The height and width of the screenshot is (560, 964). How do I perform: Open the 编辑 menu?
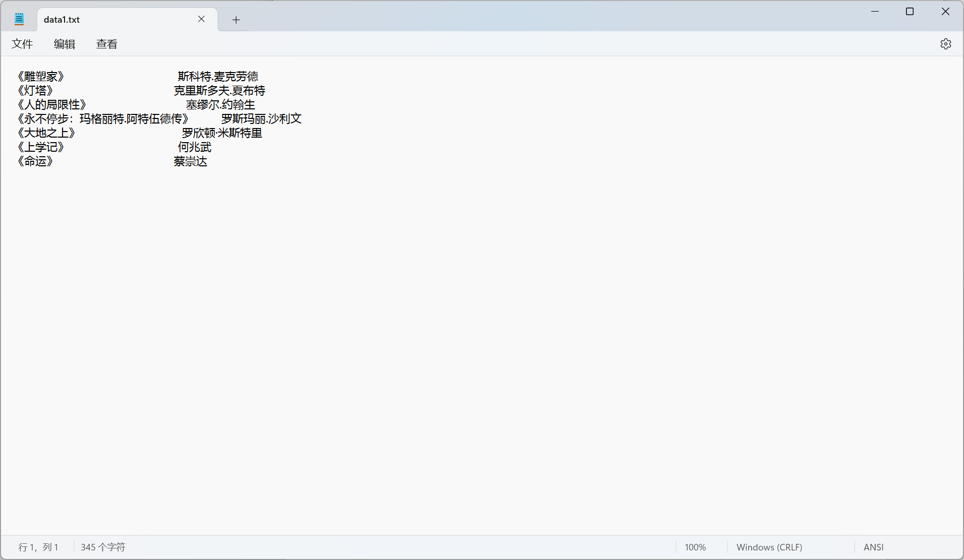pos(65,44)
